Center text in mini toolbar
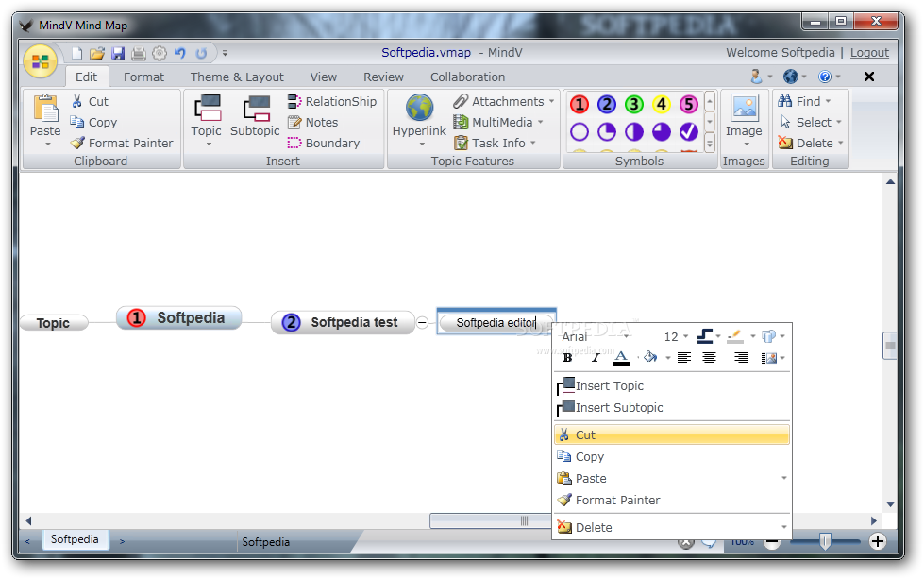This screenshot has width=924, height=579. [x=710, y=358]
